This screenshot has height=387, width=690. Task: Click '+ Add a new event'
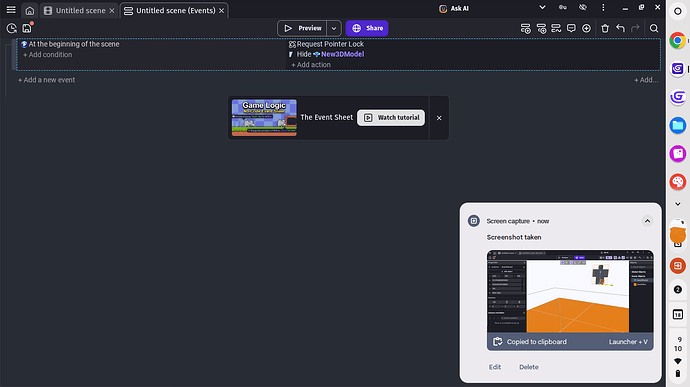[47, 80]
